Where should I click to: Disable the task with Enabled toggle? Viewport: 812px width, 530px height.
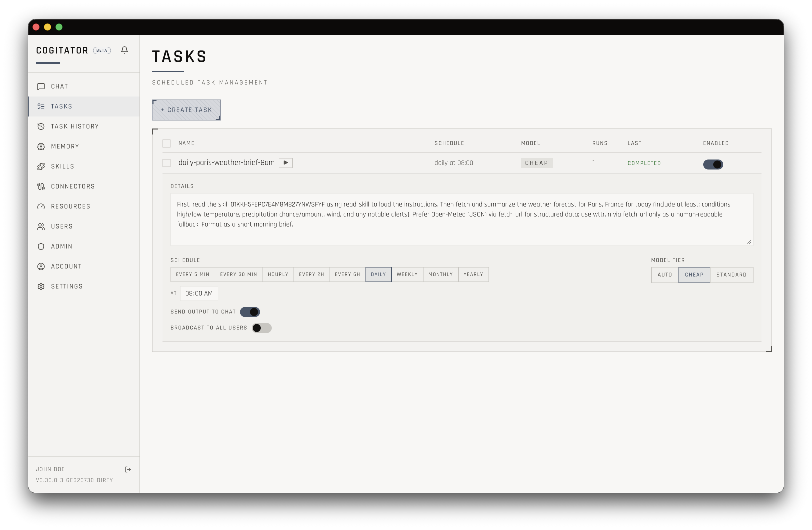pos(713,164)
